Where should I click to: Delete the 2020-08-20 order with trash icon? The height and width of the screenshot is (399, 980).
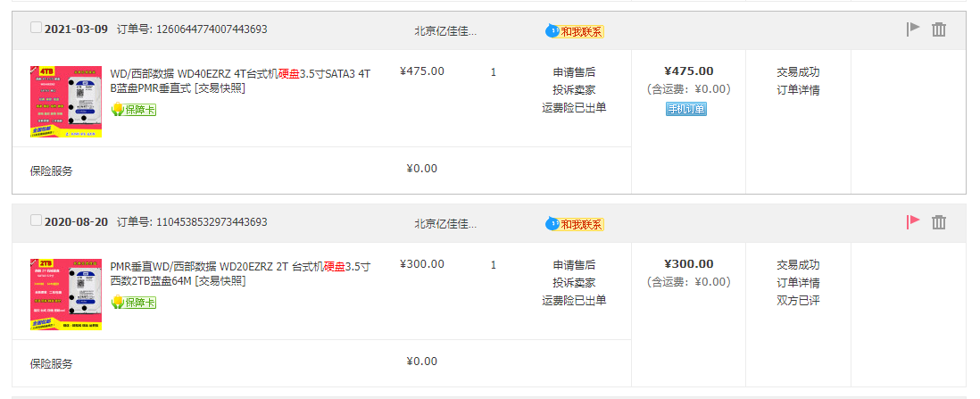[939, 222]
